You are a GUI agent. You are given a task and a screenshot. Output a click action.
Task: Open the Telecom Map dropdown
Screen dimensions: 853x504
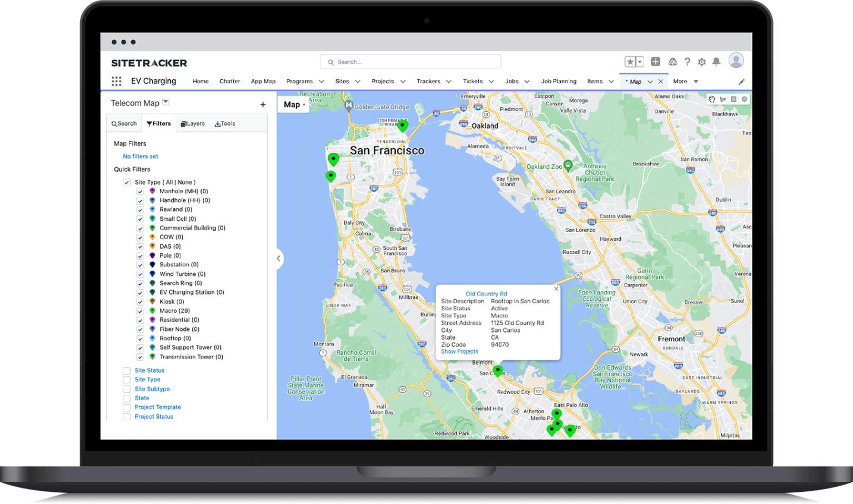point(165,102)
